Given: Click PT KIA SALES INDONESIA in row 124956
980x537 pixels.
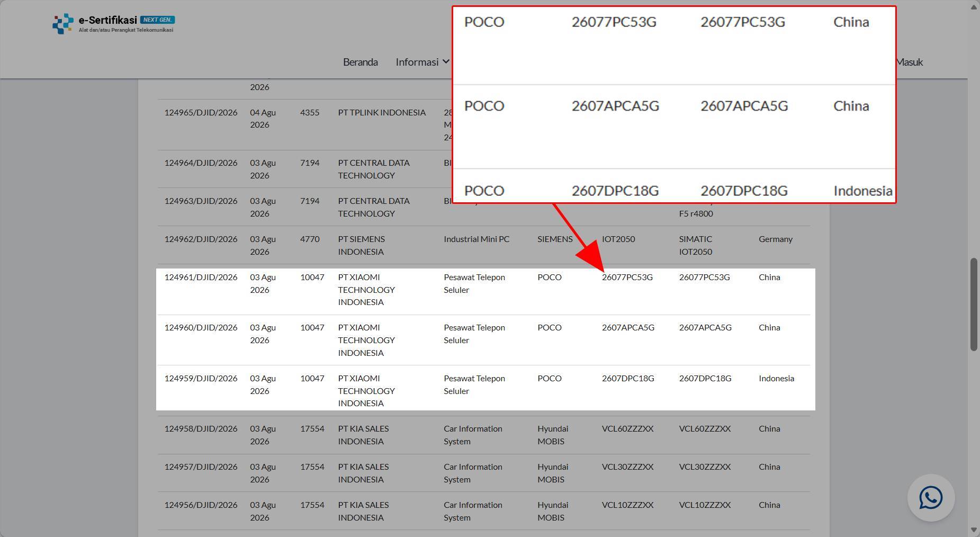Looking at the screenshot, I should [363, 511].
